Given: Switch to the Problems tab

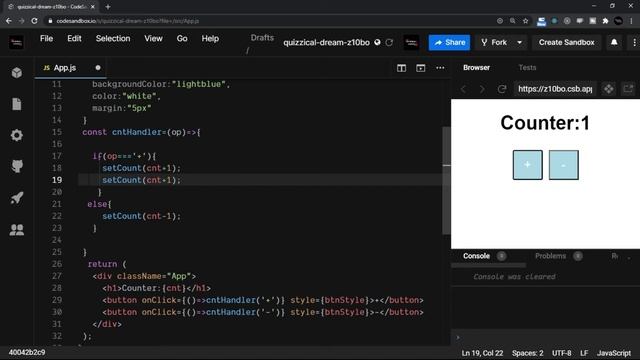Looking at the screenshot, I should point(551,256).
